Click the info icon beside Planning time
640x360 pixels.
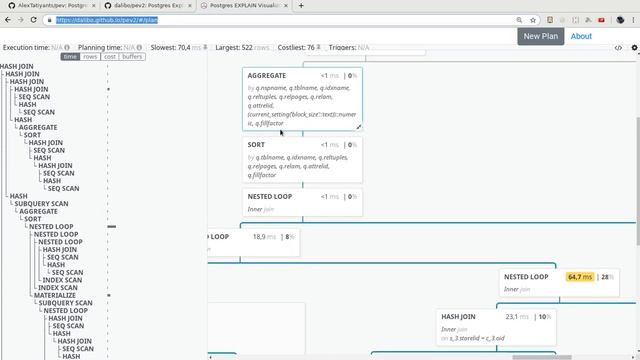[139, 47]
